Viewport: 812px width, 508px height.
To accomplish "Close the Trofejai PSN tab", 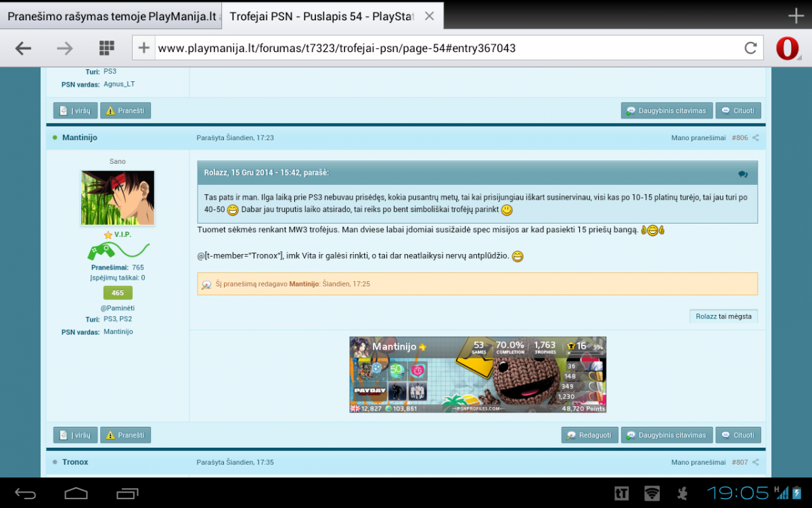I will pos(429,16).
